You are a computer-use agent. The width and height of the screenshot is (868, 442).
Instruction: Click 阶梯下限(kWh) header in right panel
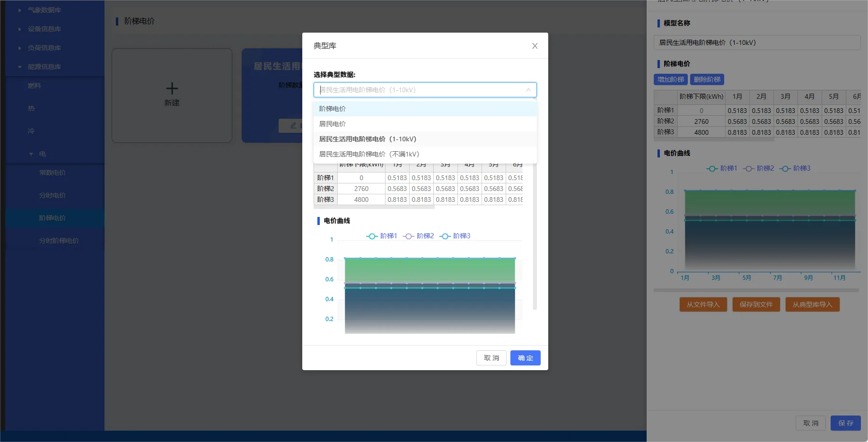click(701, 96)
